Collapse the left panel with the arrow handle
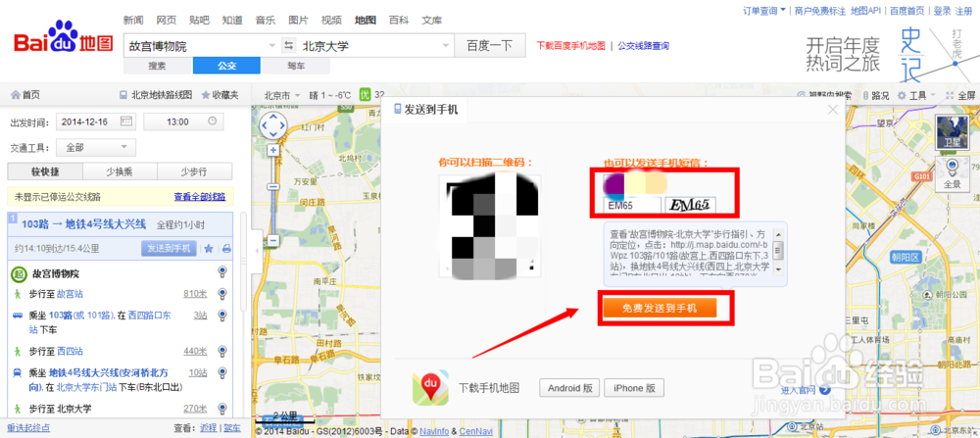The image size is (980, 438). tap(255, 251)
